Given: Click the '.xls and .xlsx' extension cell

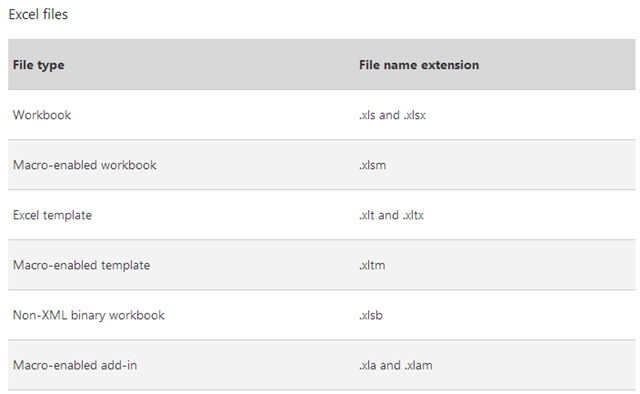Looking at the screenshot, I should pos(392,115).
